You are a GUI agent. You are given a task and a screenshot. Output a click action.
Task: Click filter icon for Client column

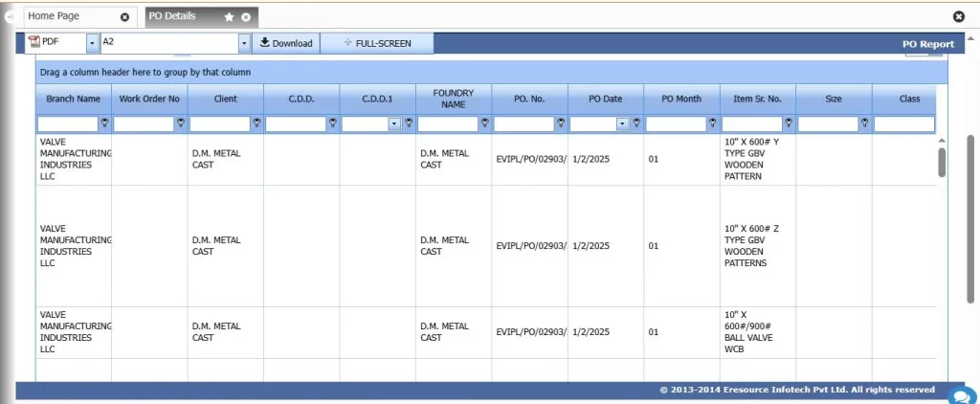pyautogui.click(x=256, y=123)
